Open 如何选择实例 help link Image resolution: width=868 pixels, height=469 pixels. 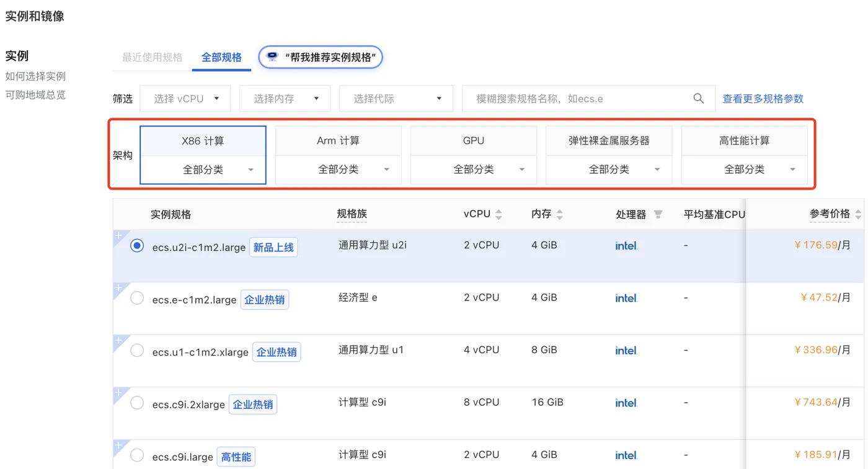pos(35,76)
